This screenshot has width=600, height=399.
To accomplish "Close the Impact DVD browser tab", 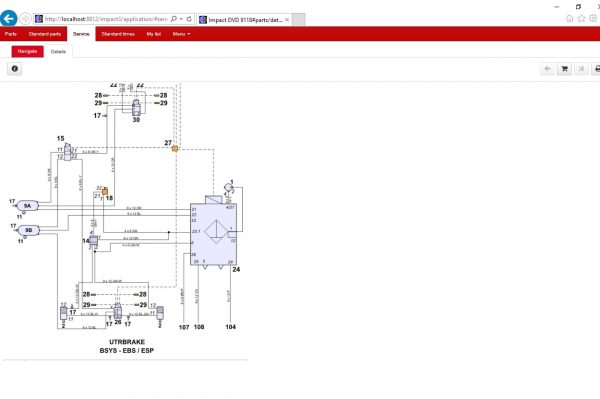I will click(x=287, y=20).
